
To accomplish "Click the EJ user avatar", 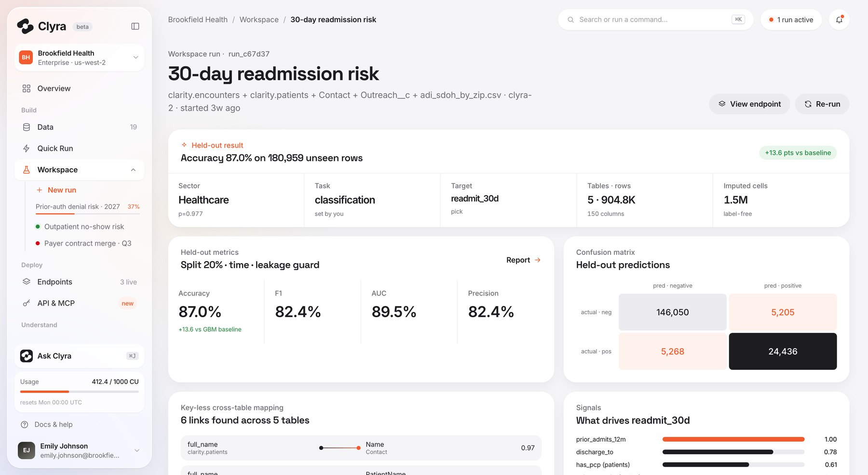I will click(x=27, y=450).
